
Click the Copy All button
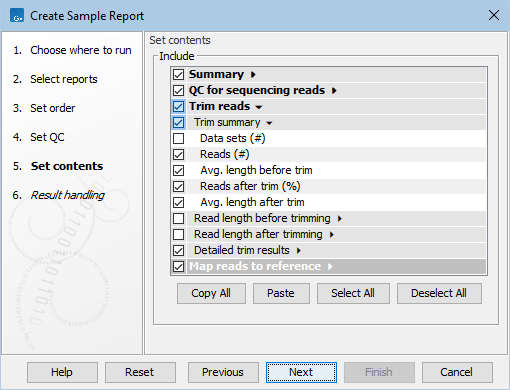(x=211, y=293)
